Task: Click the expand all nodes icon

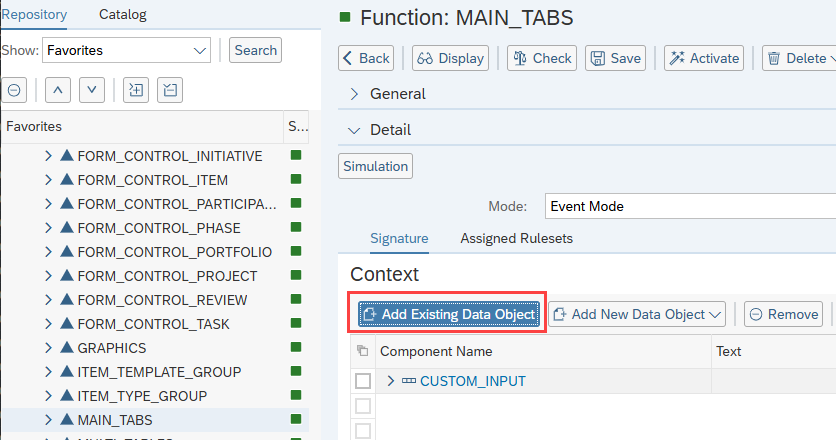Action: 136,90
